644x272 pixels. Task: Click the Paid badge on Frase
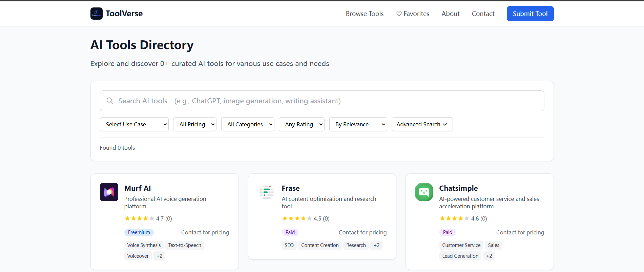(x=290, y=232)
